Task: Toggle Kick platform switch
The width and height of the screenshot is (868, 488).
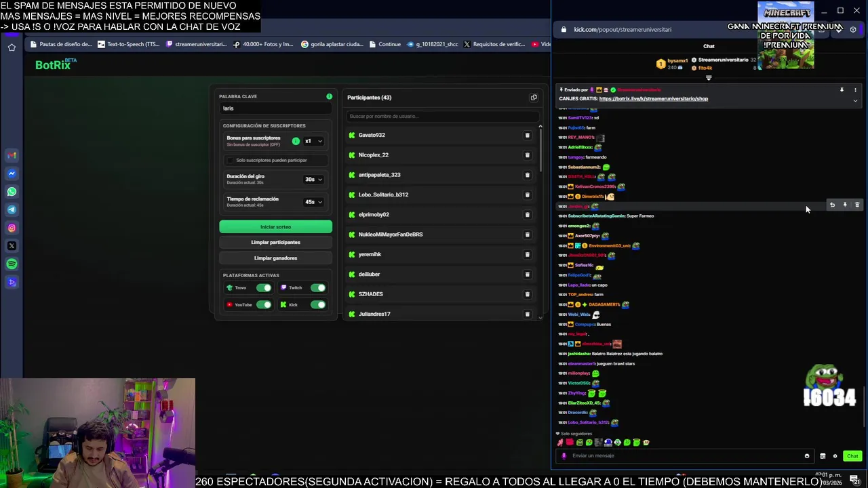Action: pos(318,305)
